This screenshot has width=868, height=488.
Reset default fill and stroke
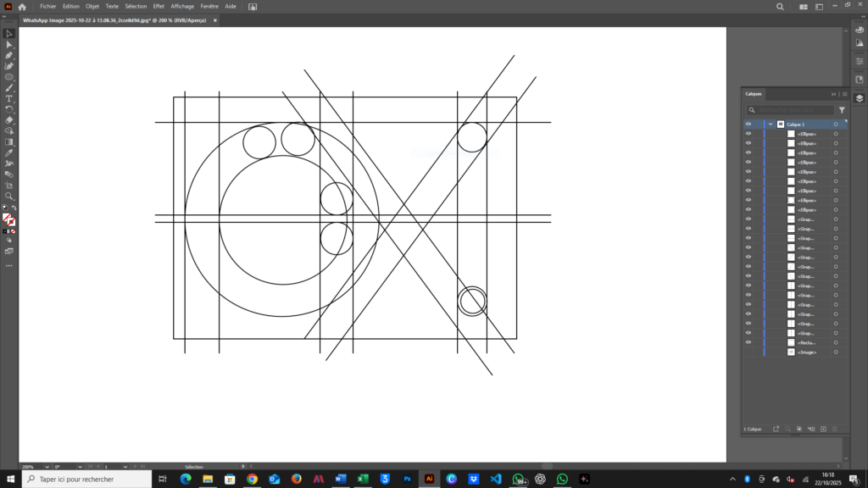coord(5,208)
